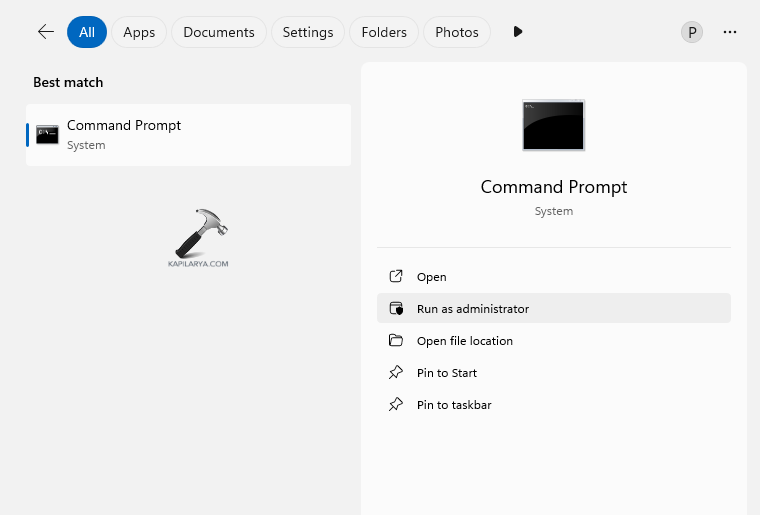Click the large Command Prompt preview icon
This screenshot has width=760, height=515.
point(553,126)
